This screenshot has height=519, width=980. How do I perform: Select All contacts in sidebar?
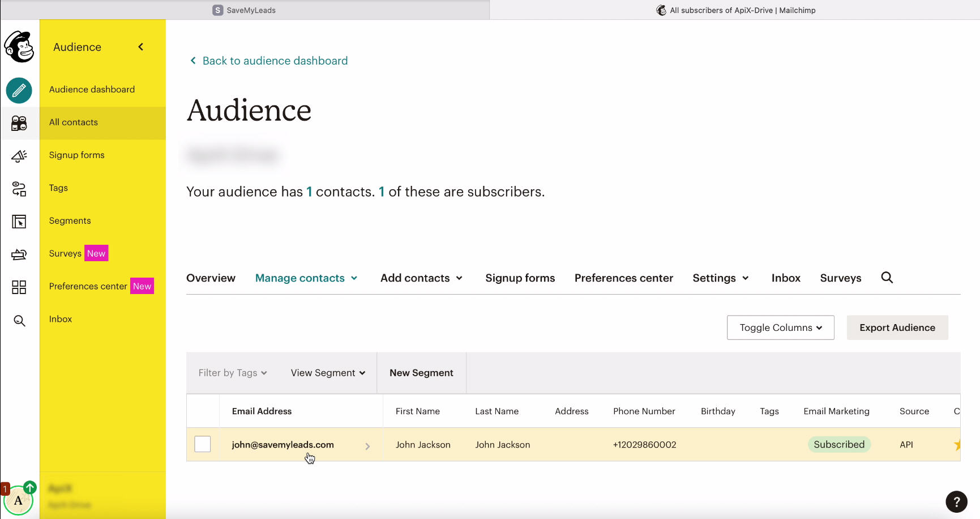pos(102,122)
